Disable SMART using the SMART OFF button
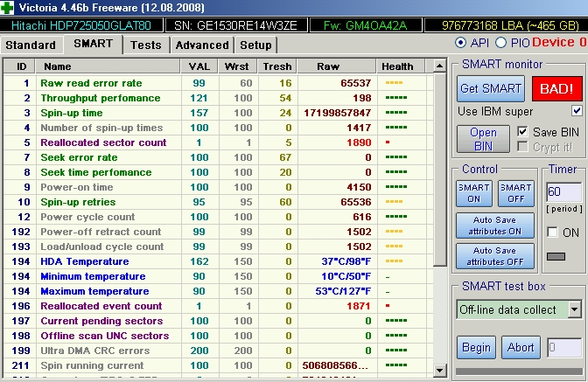The width and height of the screenshot is (588, 382). 515,193
